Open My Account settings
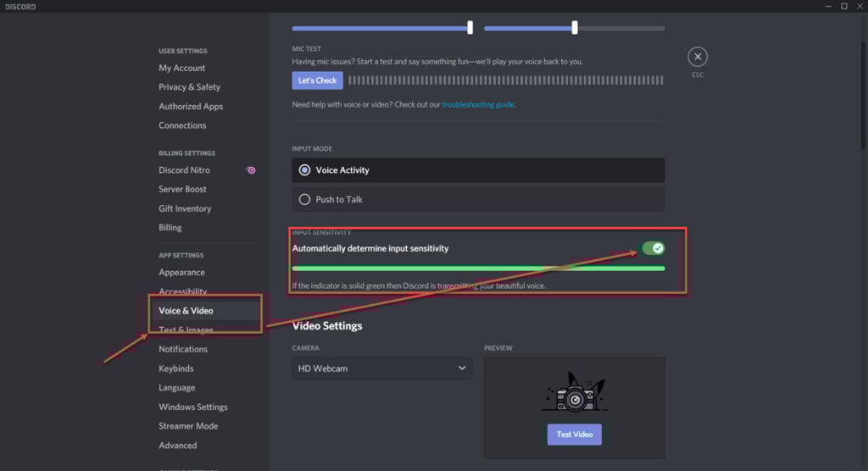 181,68
